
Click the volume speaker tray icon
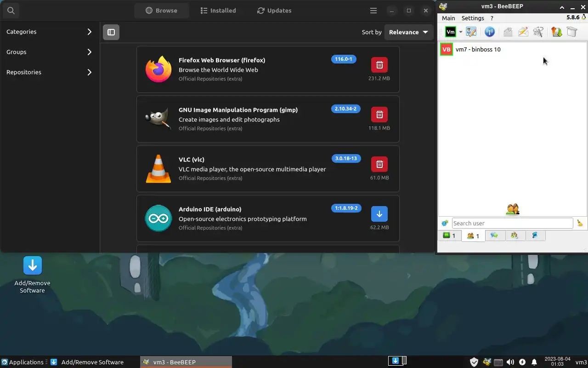click(x=510, y=362)
